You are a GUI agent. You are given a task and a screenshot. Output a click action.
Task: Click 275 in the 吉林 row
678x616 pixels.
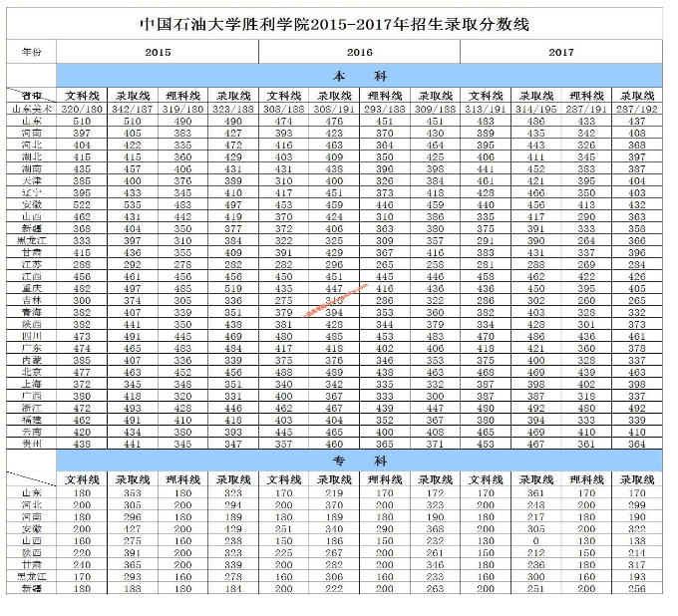coord(283,300)
